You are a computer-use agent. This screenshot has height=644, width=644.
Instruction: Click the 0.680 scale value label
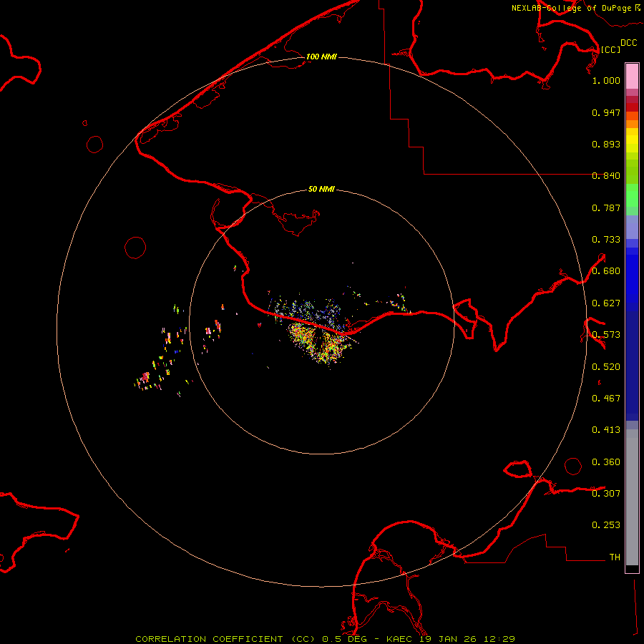tap(606, 271)
